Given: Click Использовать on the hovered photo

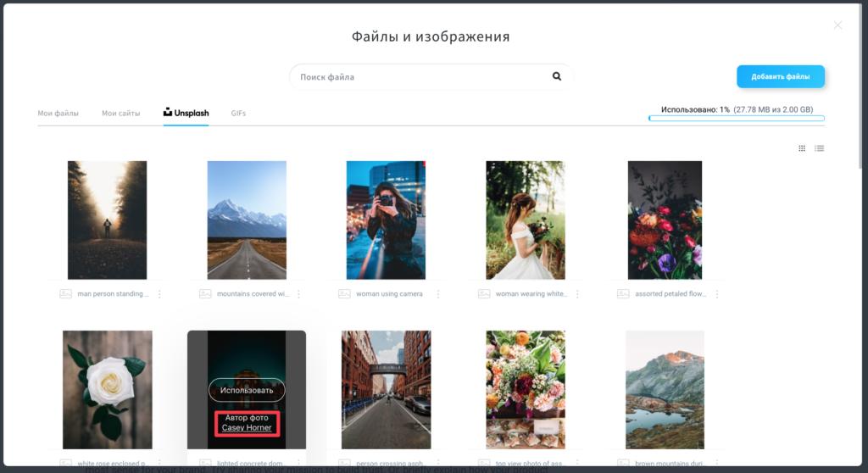Looking at the screenshot, I should [x=247, y=391].
